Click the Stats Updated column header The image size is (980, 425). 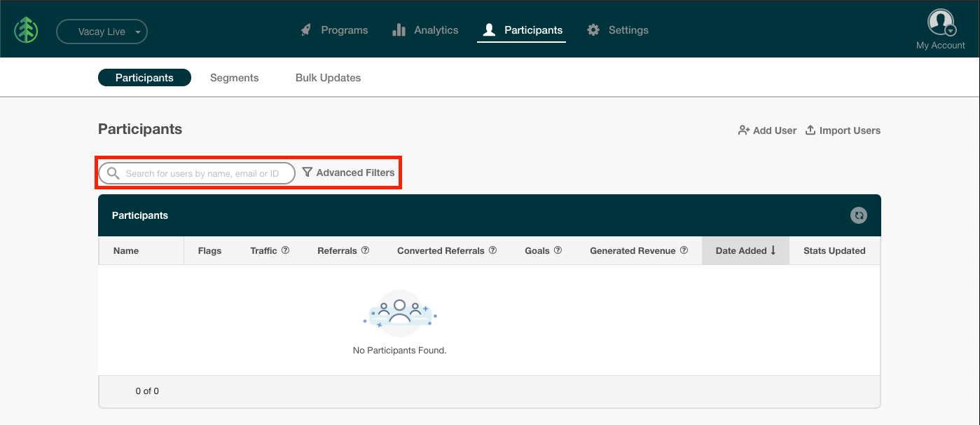[x=834, y=250]
